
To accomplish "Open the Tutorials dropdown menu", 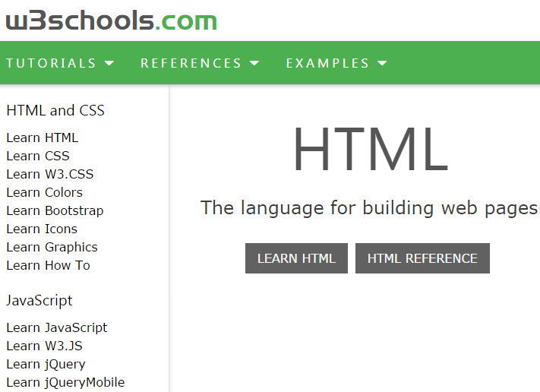I will tap(60, 63).
